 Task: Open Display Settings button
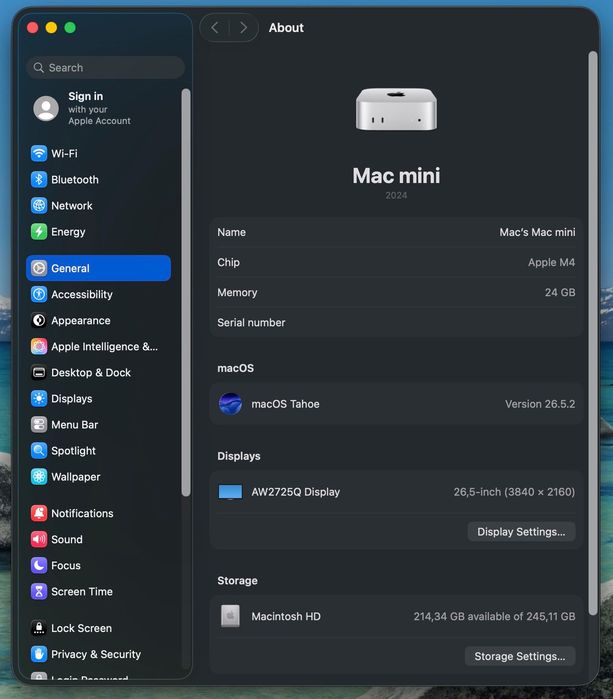coord(521,532)
